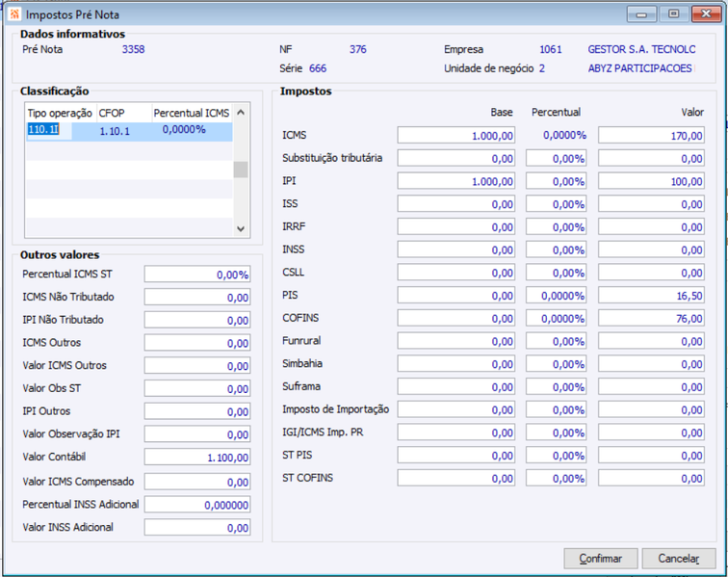The width and height of the screenshot is (728, 577).
Task: Click the ST COFINS Base field
Action: click(x=455, y=478)
